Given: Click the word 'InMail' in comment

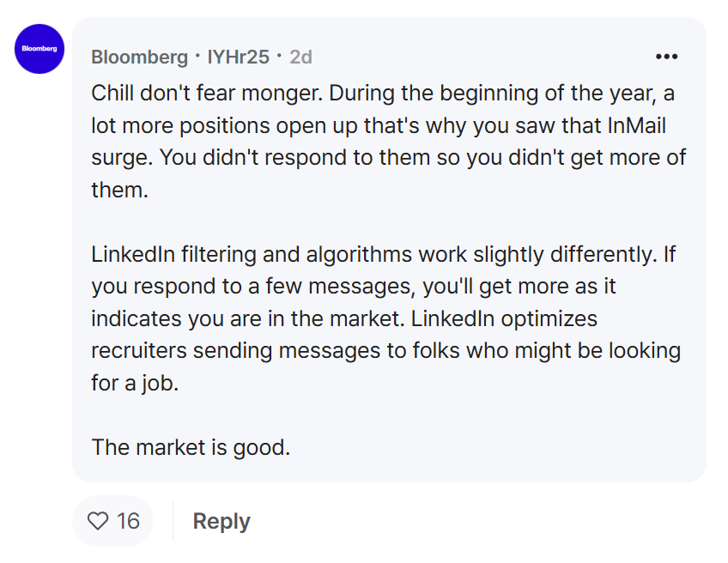Looking at the screenshot, I should [x=636, y=125].
